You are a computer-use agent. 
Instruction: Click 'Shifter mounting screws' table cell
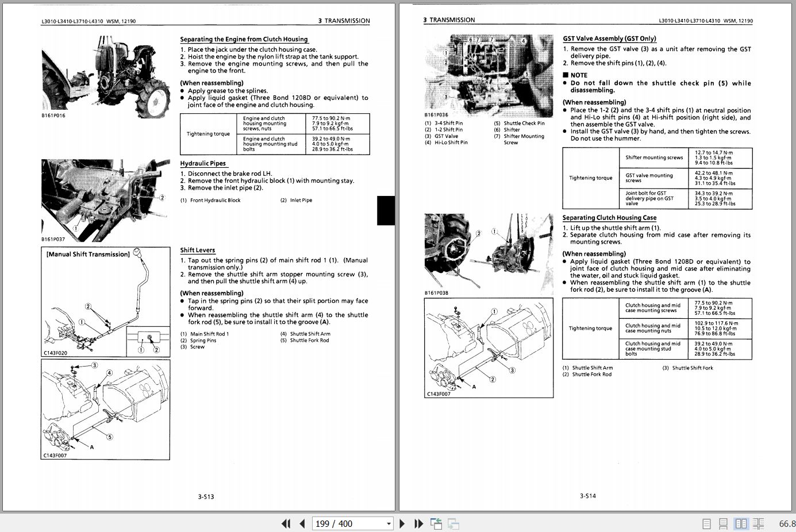coord(654,157)
